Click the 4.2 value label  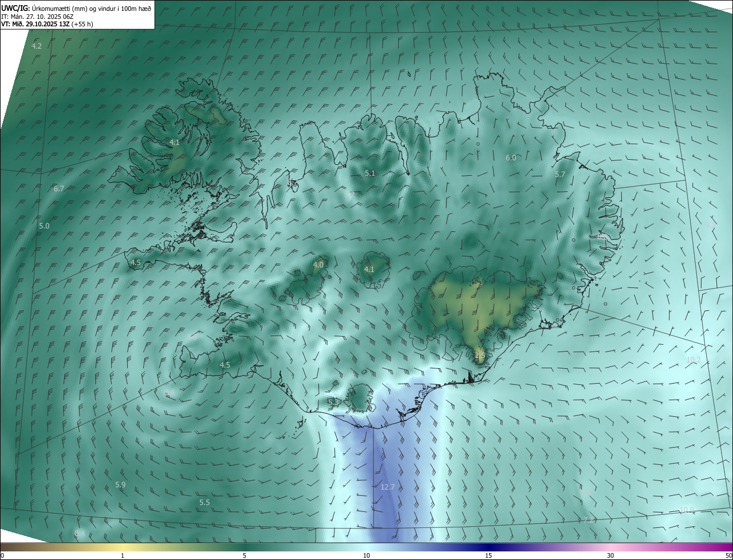point(37,46)
